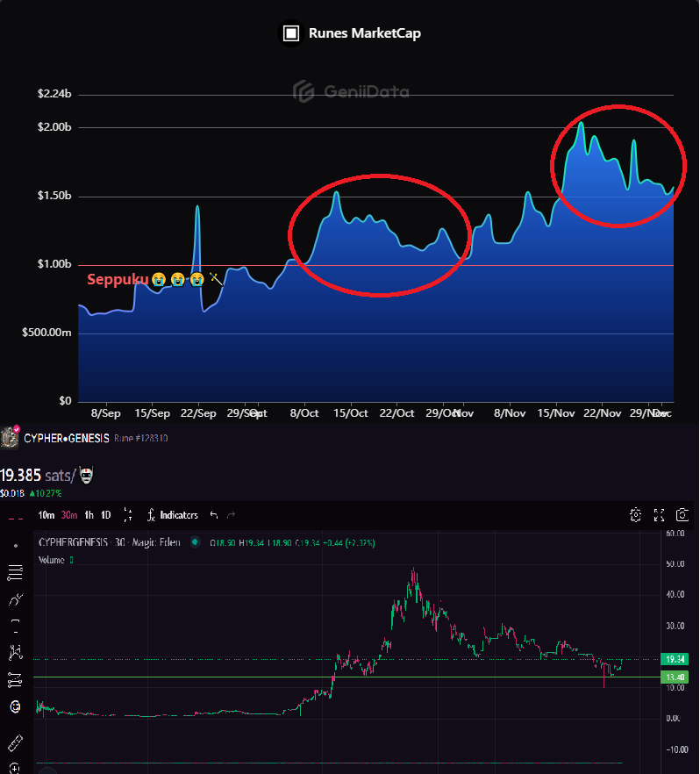Click the 13.40 horizontal line price label
The width and height of the screenshot is (700, 774).
[675, 677]
